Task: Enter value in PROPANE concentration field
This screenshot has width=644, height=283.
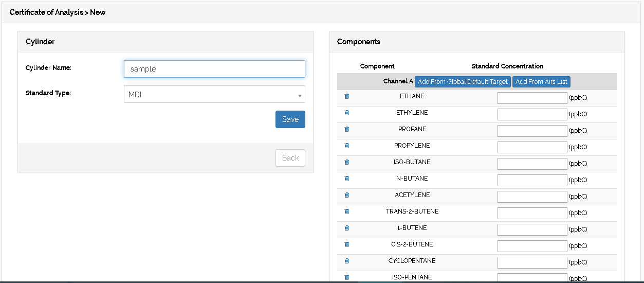Action: (x=532, y=131)
